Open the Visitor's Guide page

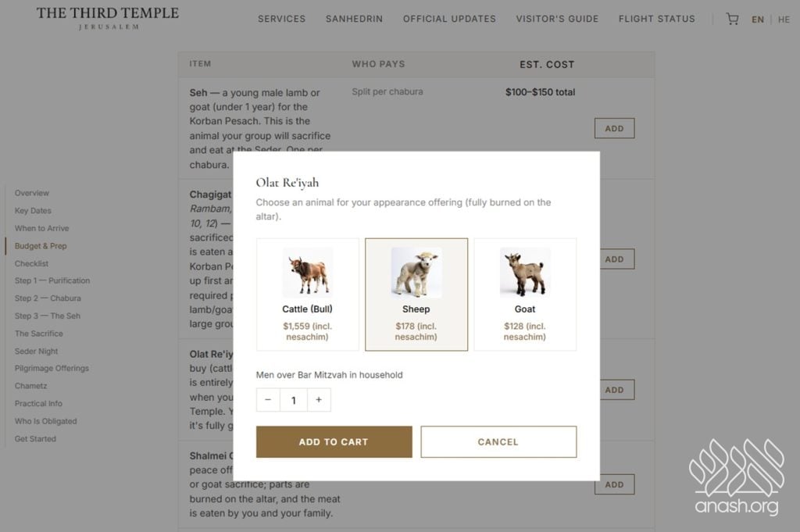(557, 19)
